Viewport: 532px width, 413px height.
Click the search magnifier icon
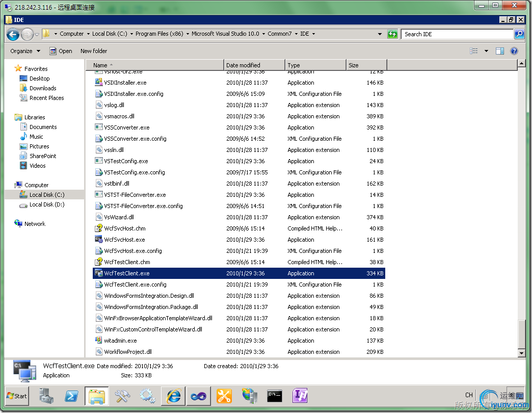coord(519,34)
